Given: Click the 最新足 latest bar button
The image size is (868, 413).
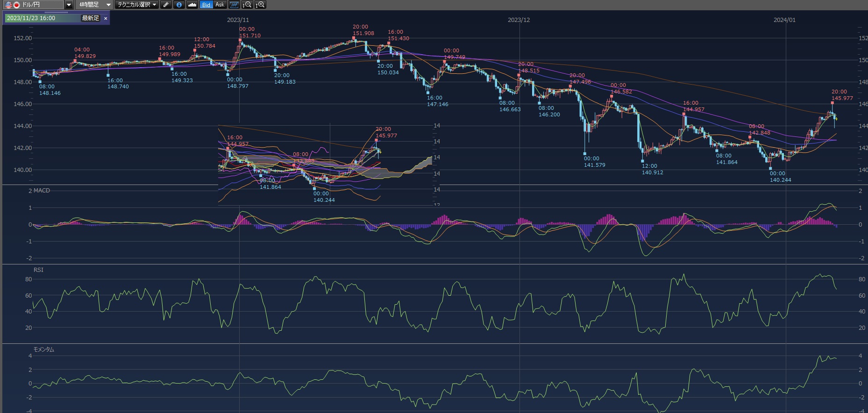Looking at the screenshot, I should pos(91,18).
